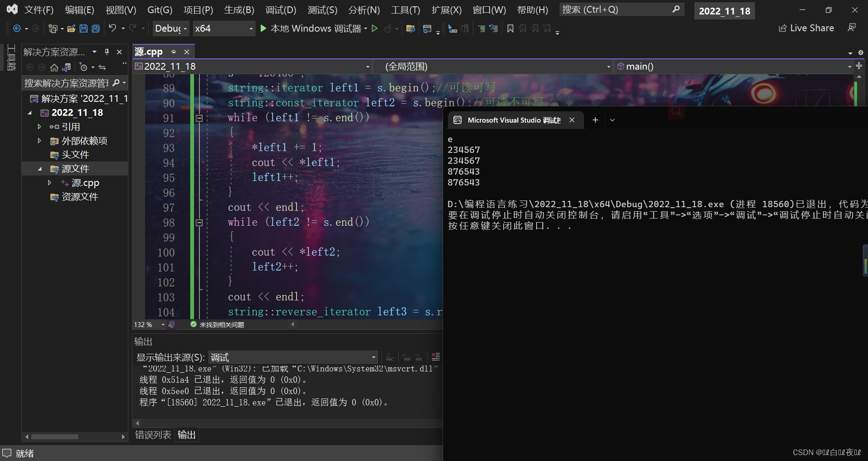Viewport: 868px width, 461px height.
Task: Click the hot reload flame icon
Action: [388, 29]
